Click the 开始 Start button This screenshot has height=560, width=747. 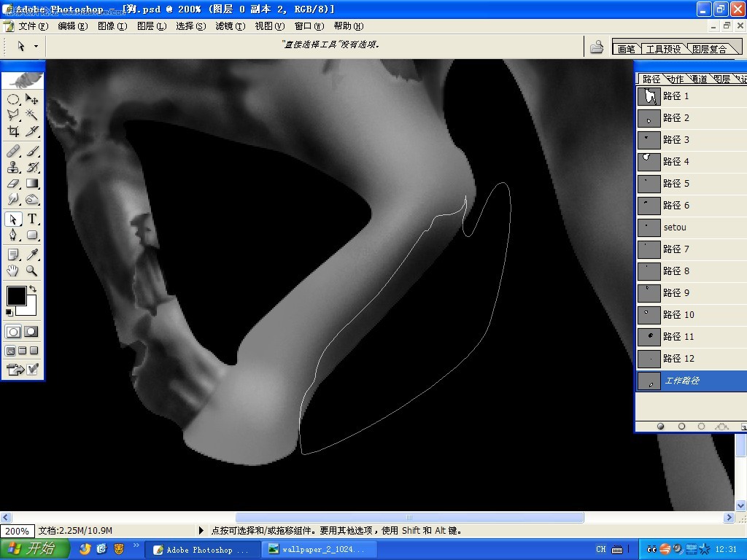(x=34, y=549)
